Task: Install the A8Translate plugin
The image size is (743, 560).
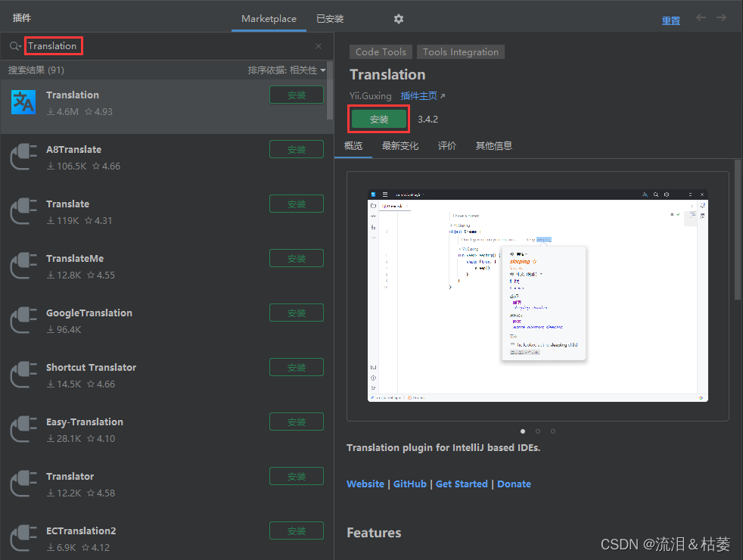Action: (297, 149)
